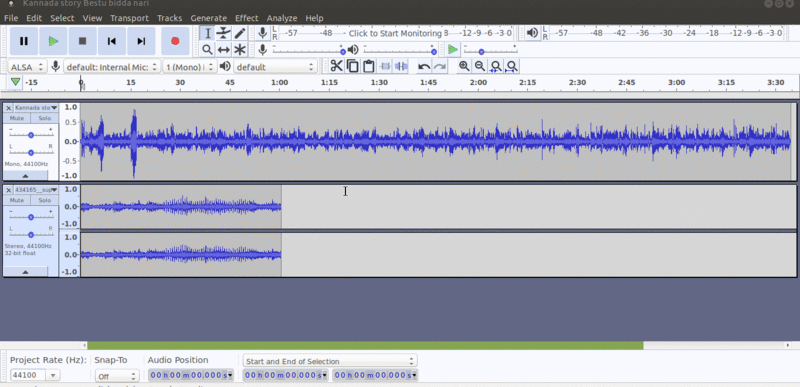Close the Kannada story track
The width and height of the screenshot is (800, 387).
coord(9,108)
